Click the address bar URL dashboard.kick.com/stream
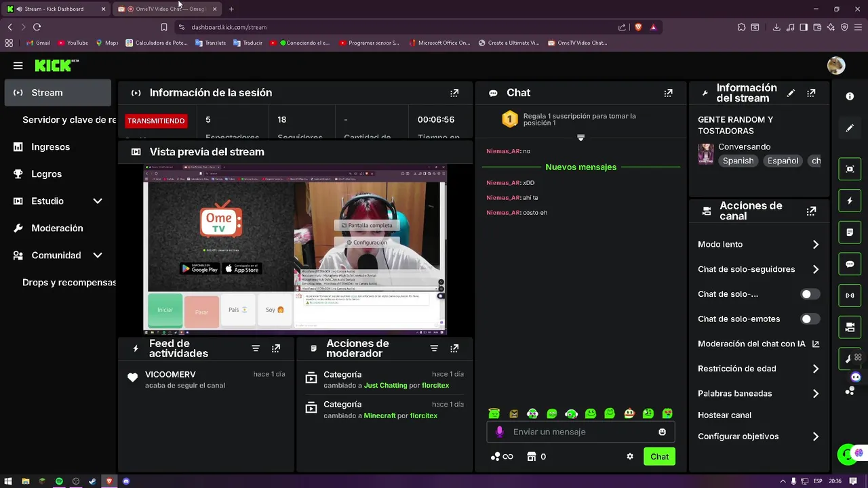 tap(229, 27)
